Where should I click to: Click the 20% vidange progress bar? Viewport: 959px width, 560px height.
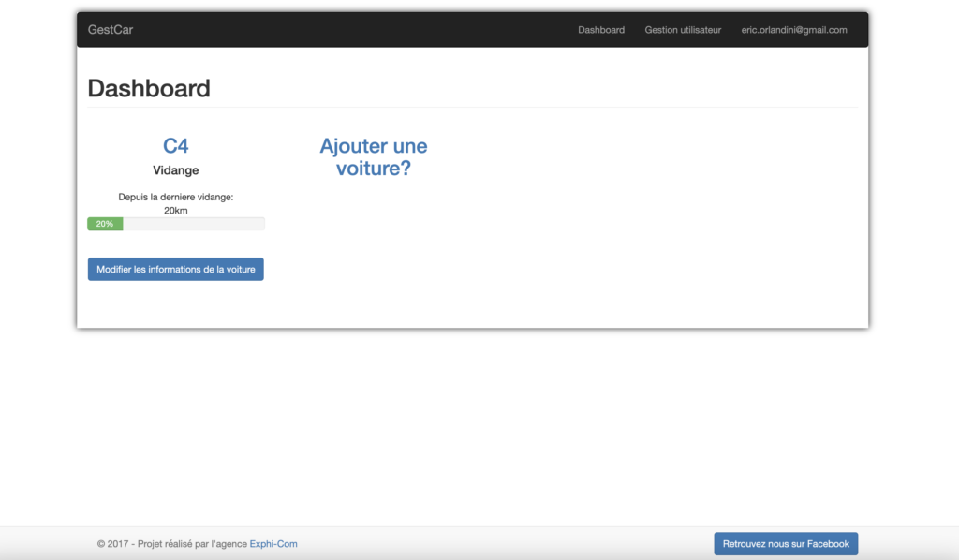tap(175, 224)
